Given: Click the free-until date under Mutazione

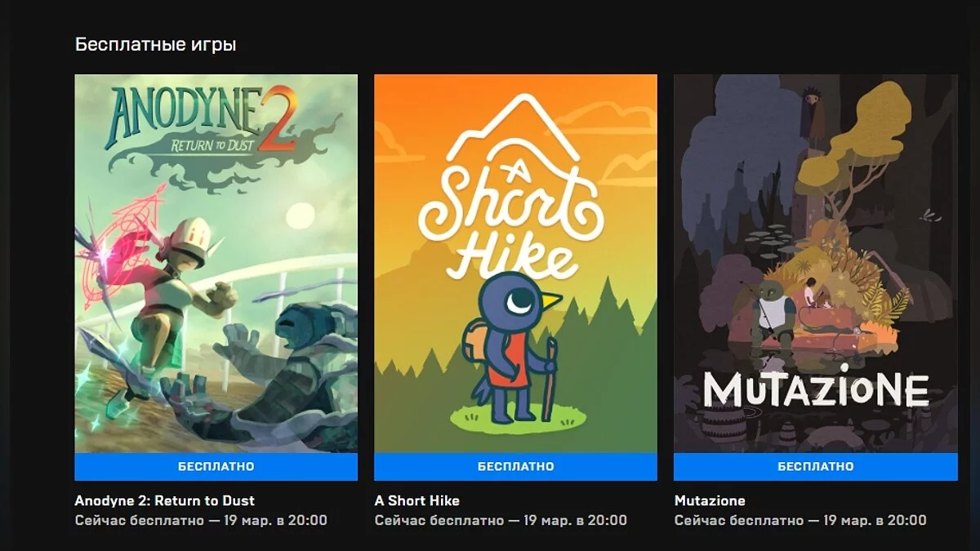Looking at the screenshot, I should click(x=800, y=520).
